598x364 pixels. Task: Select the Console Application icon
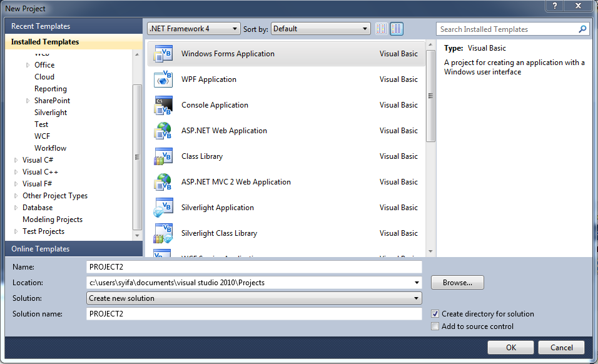[163, 105]
